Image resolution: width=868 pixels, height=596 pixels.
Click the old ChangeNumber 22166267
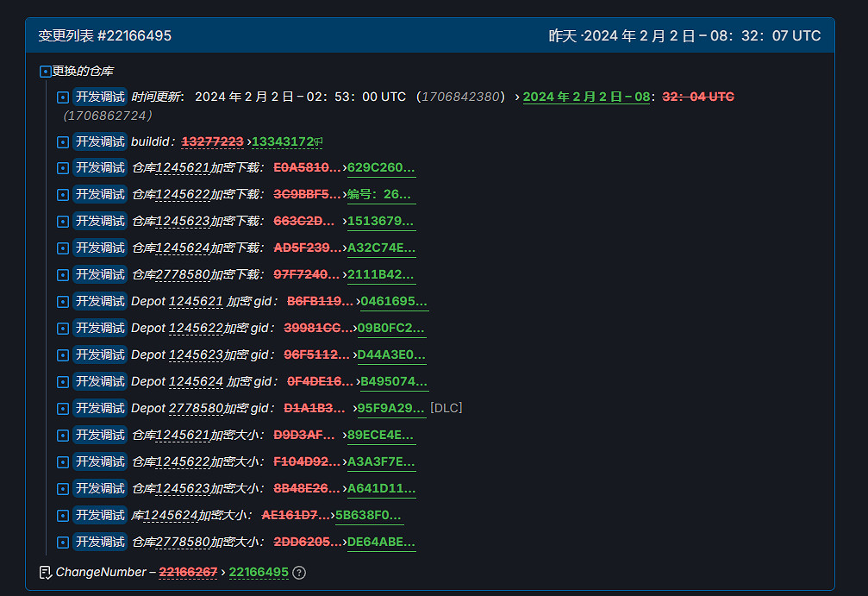tap(188, 572)
